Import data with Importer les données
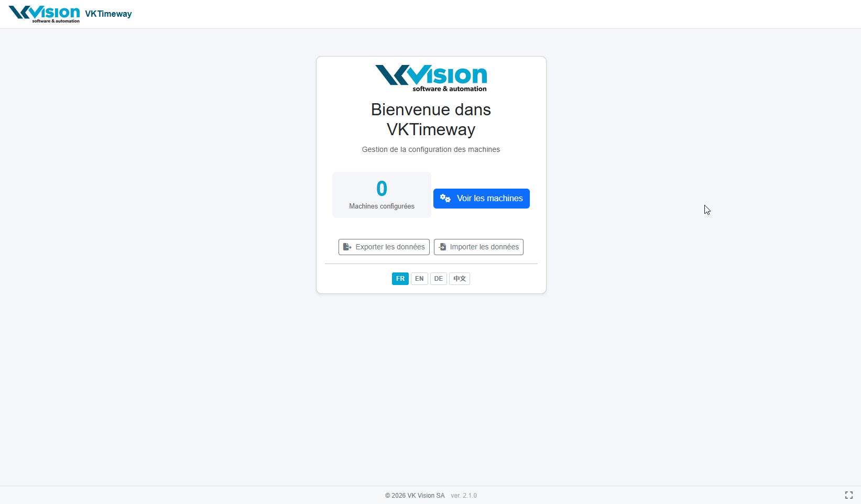 tap(478, 247)
